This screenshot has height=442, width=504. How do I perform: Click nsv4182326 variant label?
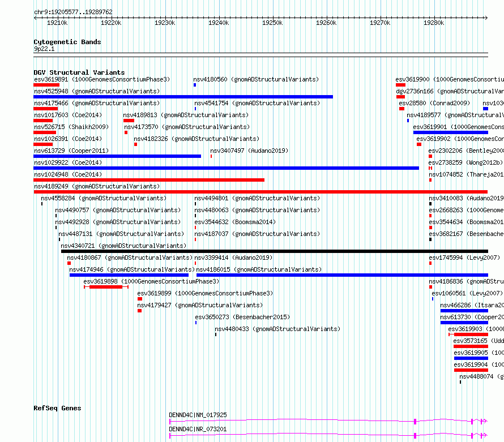[197, 139]
